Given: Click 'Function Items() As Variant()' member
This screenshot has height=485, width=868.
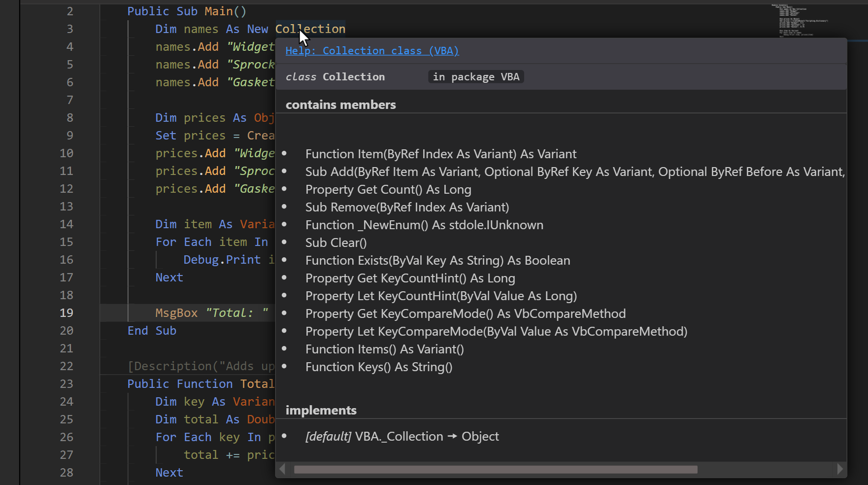Looking at the screenshot, I should pos(384,349).
